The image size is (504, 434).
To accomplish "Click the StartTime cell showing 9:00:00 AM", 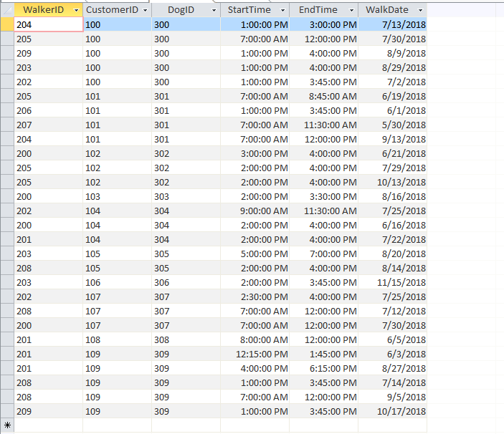I will (255, 211).
